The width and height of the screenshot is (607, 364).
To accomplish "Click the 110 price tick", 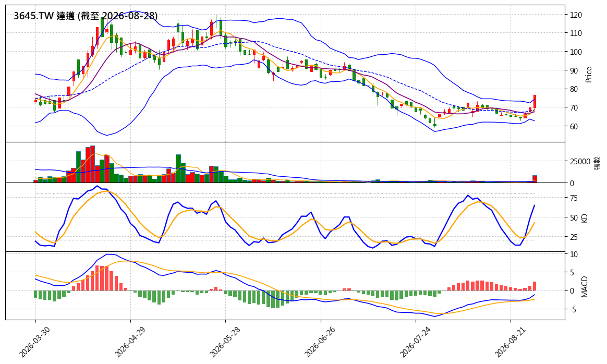I will coord(576,33).
